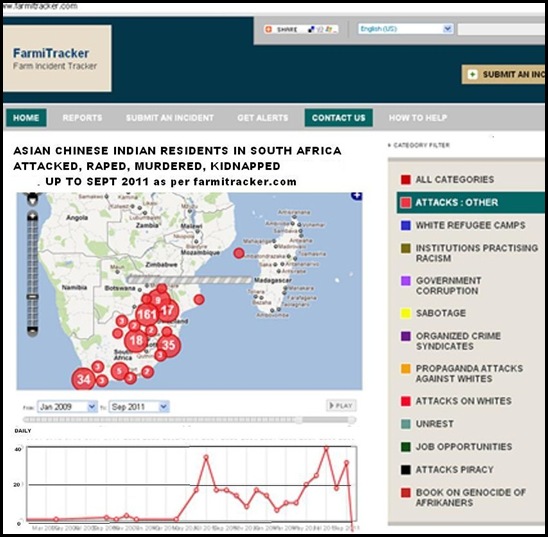The width and height of the screenshot is (548, 537).
Task: Click the plus icon at map corner
Action: coord(356,196)
